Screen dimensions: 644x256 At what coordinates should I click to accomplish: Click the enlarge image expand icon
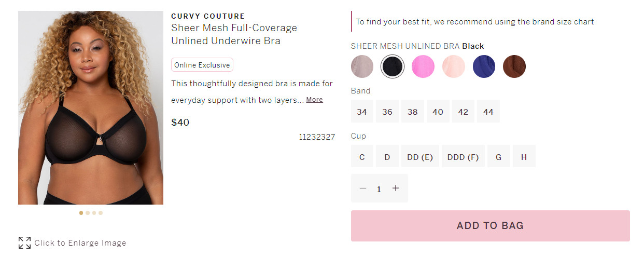[x=24, y=242]
